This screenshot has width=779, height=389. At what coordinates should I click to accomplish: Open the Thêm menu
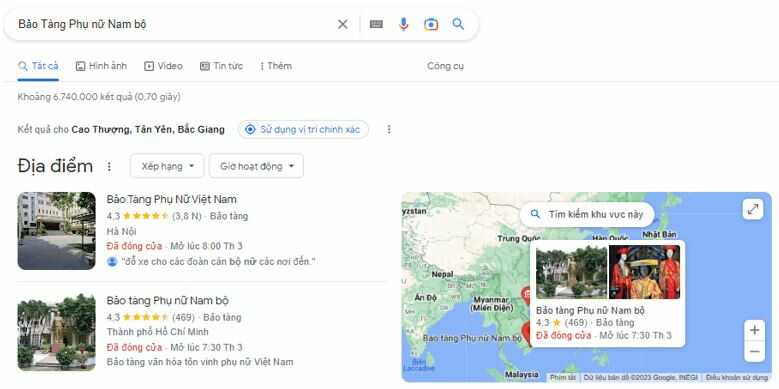[276, 66]
